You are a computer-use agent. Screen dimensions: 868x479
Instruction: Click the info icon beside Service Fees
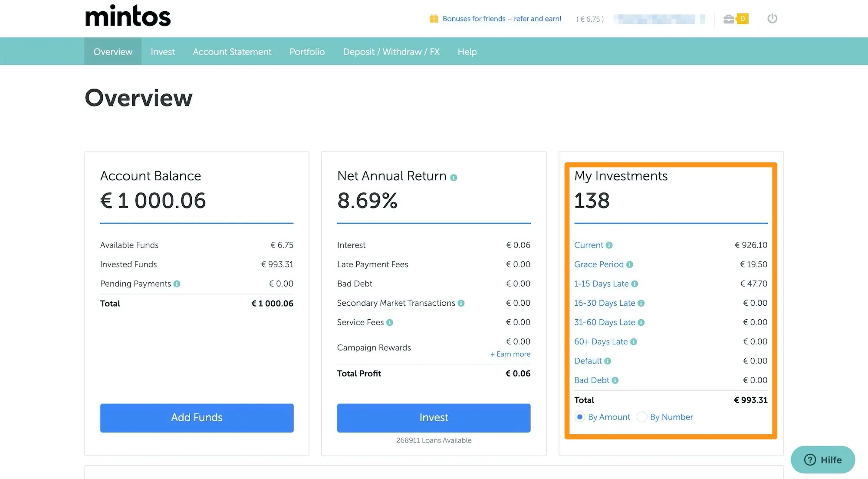point(390,323)
